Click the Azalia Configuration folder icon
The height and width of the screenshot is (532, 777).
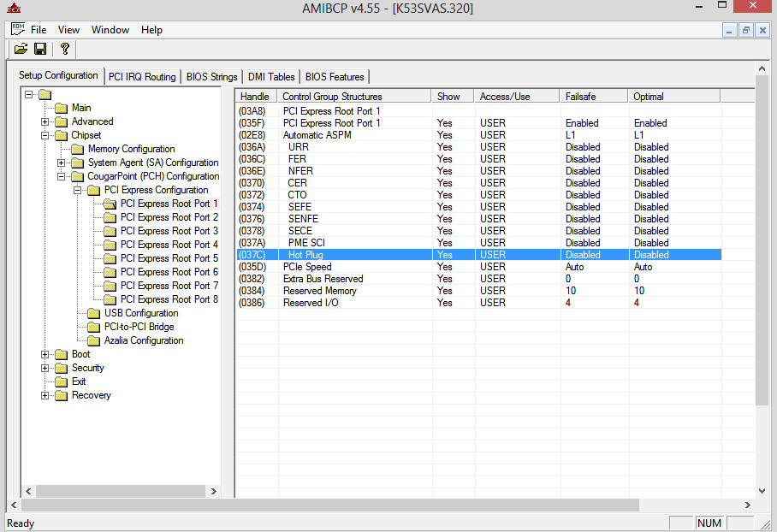click(x=93, y=340)
